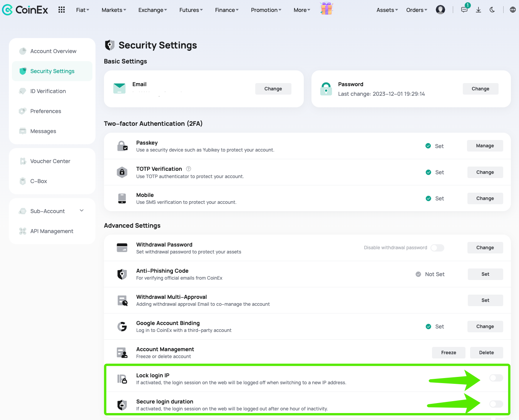Click Set button for Withdrawal Multi-Approval

[486, 300]
